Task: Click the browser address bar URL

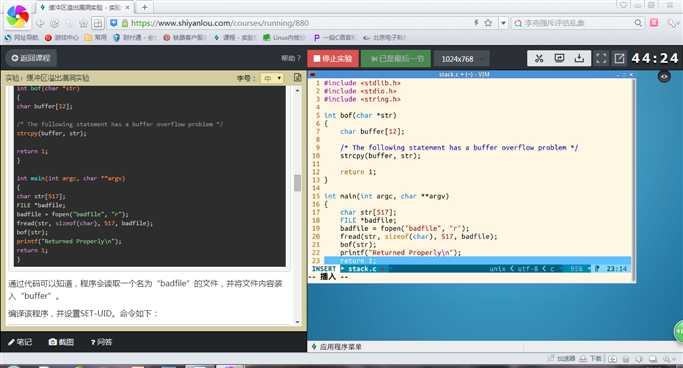Action: click(x=220, y=23)
